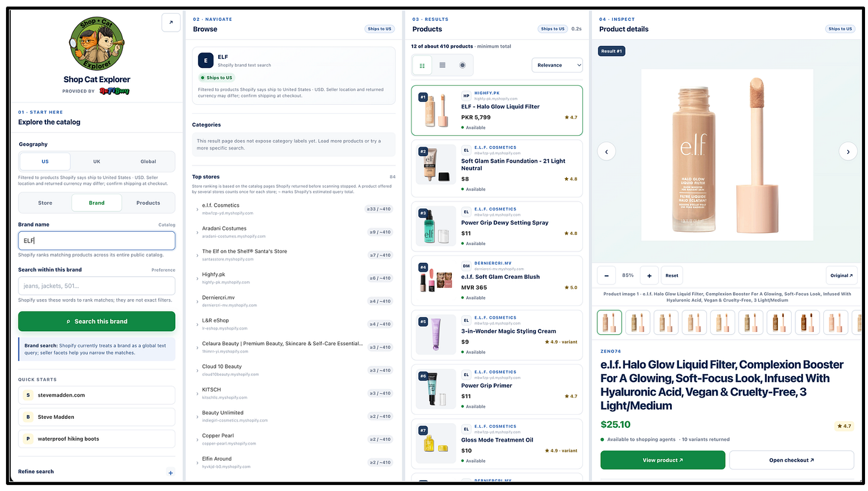
Task: Zoom out the product image with minus
Action: click(606, 275)
